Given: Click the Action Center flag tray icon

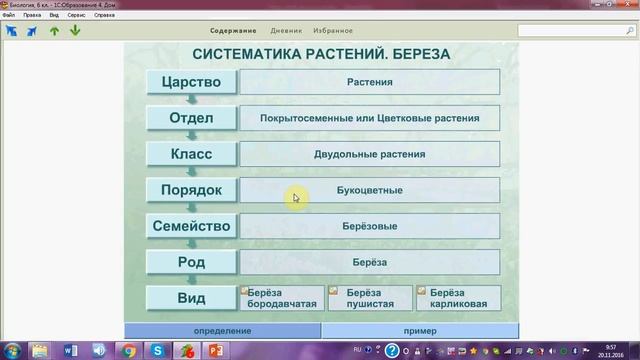Looking at the screenshot, I should coord(586,351).
